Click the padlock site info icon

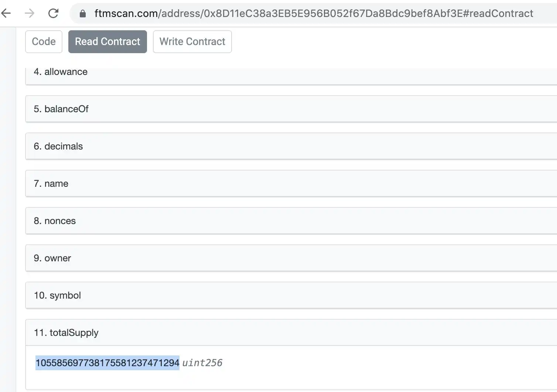click(x=83, y=14)
